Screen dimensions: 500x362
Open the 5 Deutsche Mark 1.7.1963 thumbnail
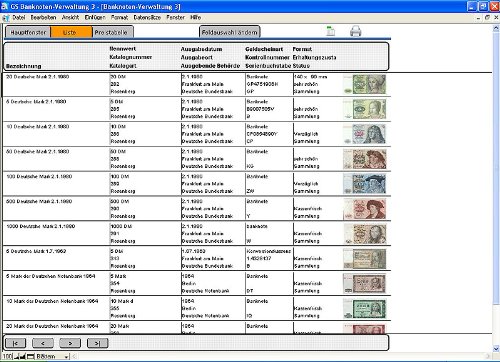[365, 259]
